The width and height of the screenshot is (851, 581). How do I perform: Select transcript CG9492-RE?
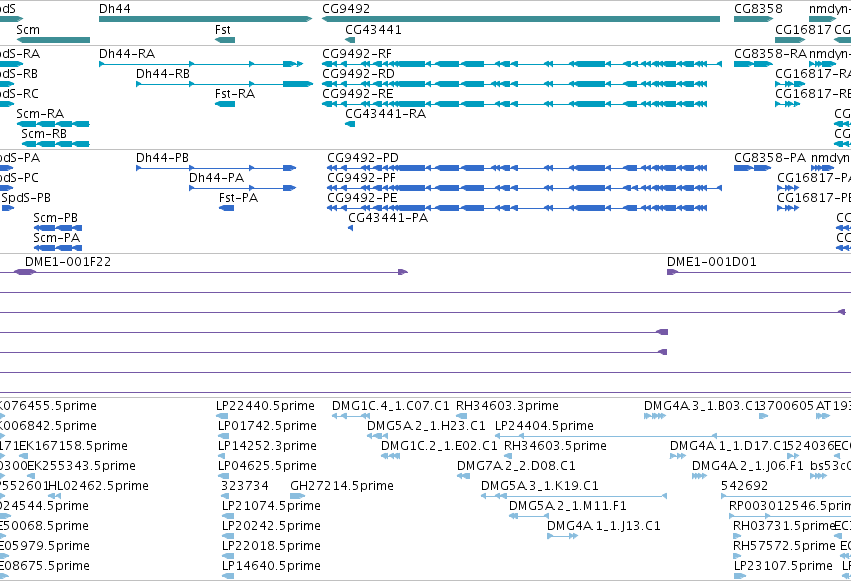coord(515,104)
